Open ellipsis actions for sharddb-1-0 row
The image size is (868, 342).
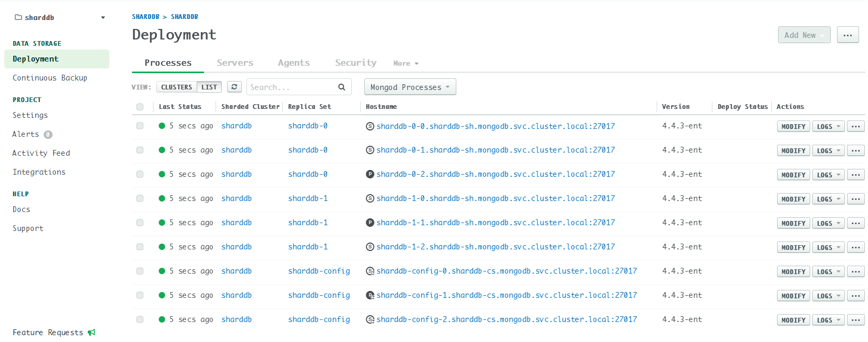[x=856, y=199]
